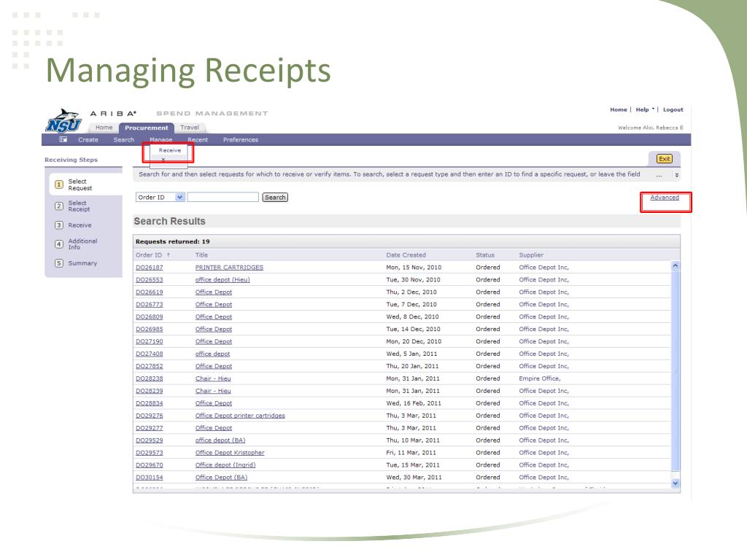Open order DO26809
The height and width of the screenshot is (560, 747).
pyautogui.click(x=149, y=317)
